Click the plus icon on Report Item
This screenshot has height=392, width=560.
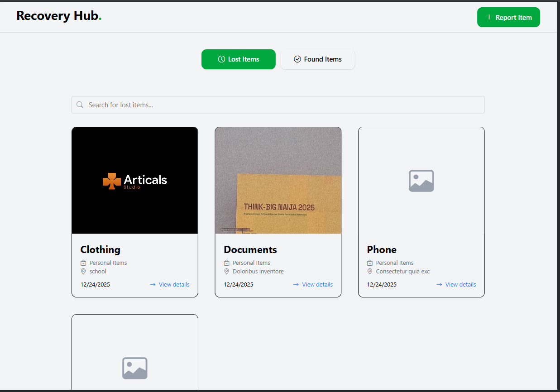click(489, 17)
